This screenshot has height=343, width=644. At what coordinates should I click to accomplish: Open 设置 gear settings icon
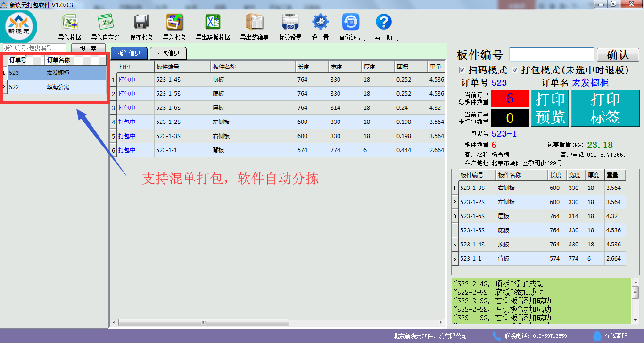pyautogui.click(x=321, y=22)
